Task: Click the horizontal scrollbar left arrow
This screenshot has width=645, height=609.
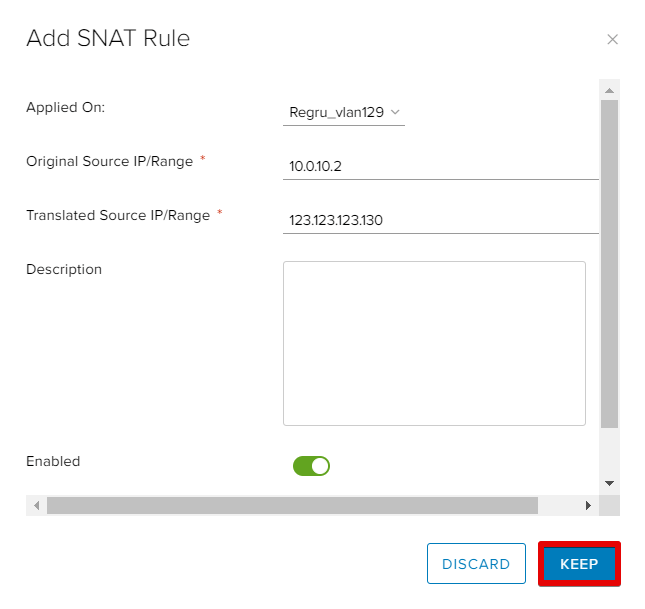Action: coord(37,505)
